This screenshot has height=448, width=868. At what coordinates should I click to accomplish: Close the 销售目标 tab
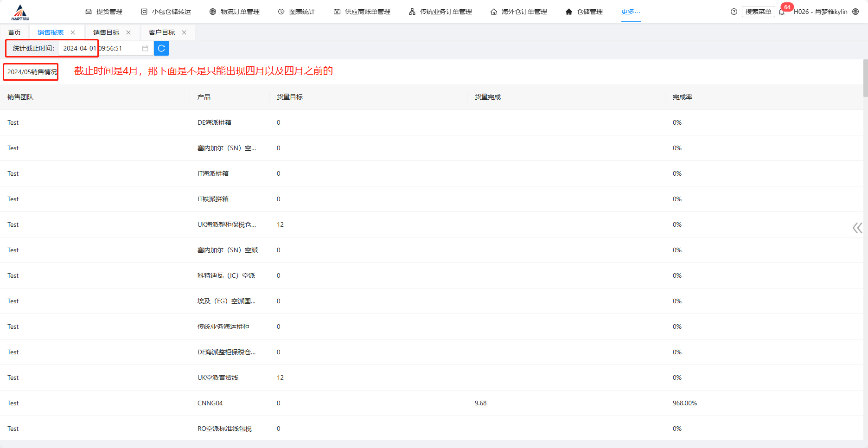(x=128, y=32)
